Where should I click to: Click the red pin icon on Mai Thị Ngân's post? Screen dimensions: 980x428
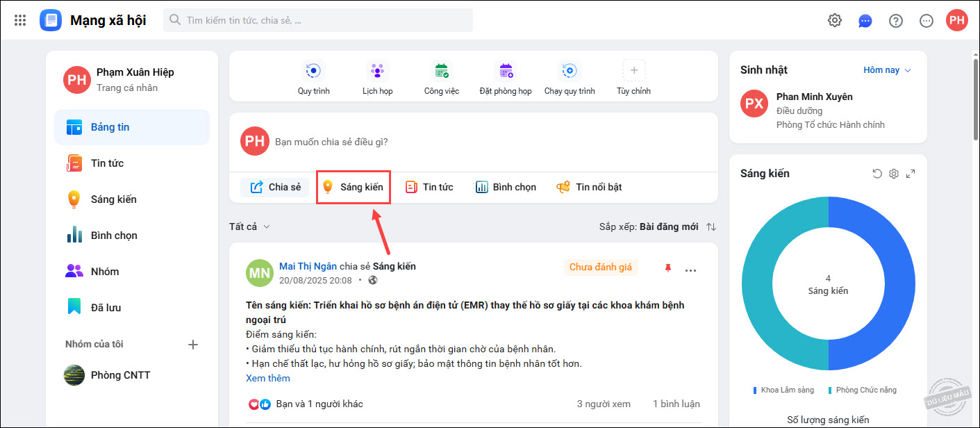pyautogui.click(x=668, y=267)
